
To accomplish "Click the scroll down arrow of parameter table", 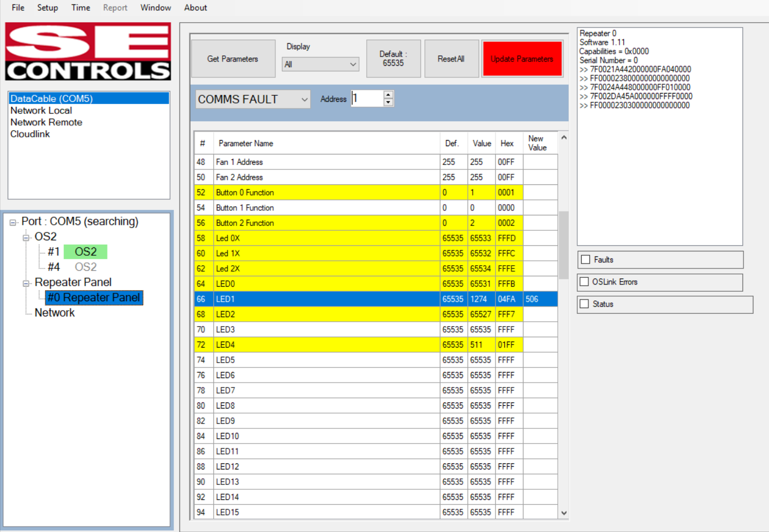I will (563, 513).
